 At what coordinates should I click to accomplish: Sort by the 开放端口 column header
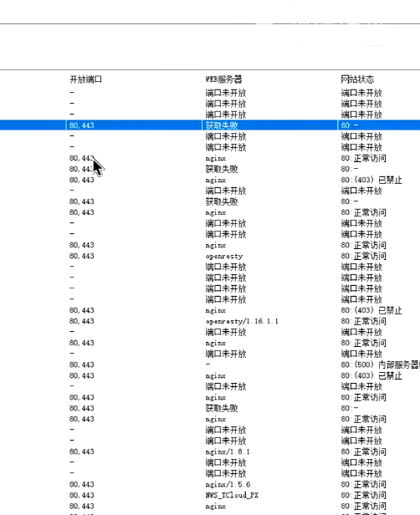click(x=86, y=79)
